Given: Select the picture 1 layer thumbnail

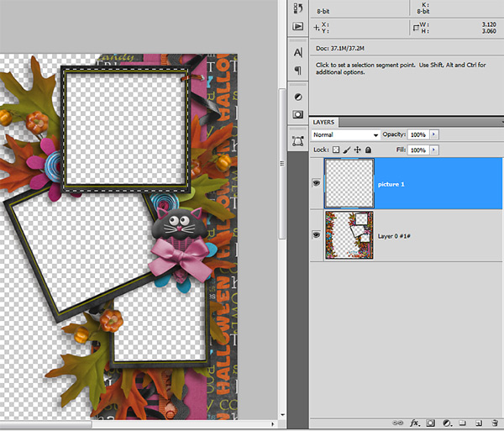Looking at the screenshot, I should click(x=349, y=183).
